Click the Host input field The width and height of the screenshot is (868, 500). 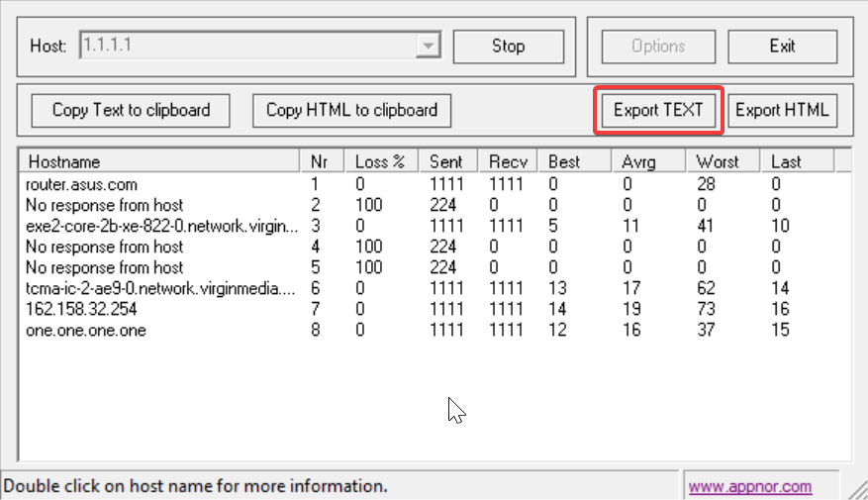[247, 47]
